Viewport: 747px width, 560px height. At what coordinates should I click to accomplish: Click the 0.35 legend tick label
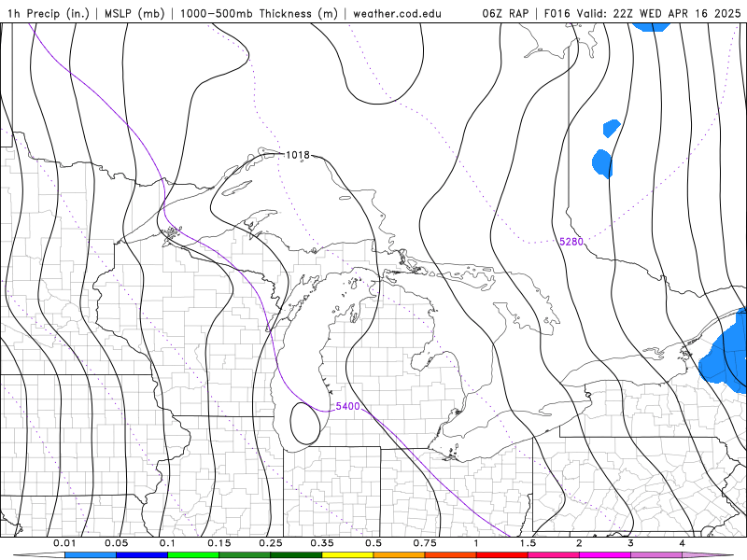point(322,543)
